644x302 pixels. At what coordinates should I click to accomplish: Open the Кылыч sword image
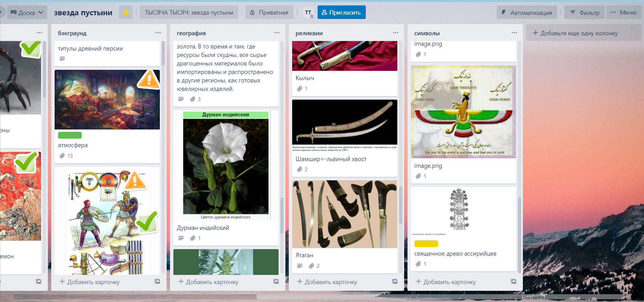click(x=345, y=56)
